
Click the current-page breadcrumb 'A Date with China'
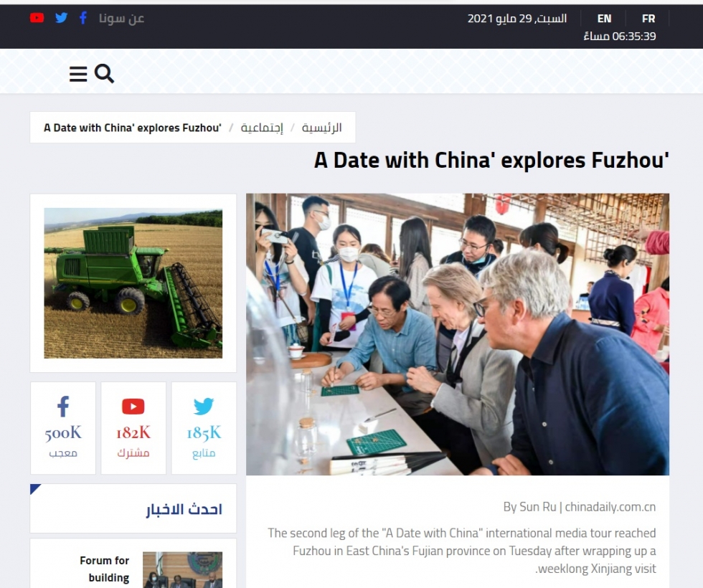click(133, 128)
